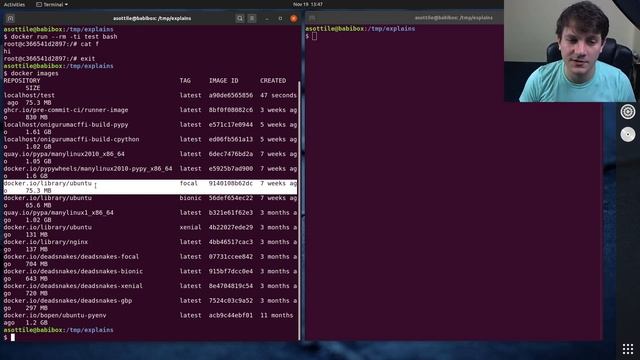Select image ID e5925b7ad900

[231, 169]
